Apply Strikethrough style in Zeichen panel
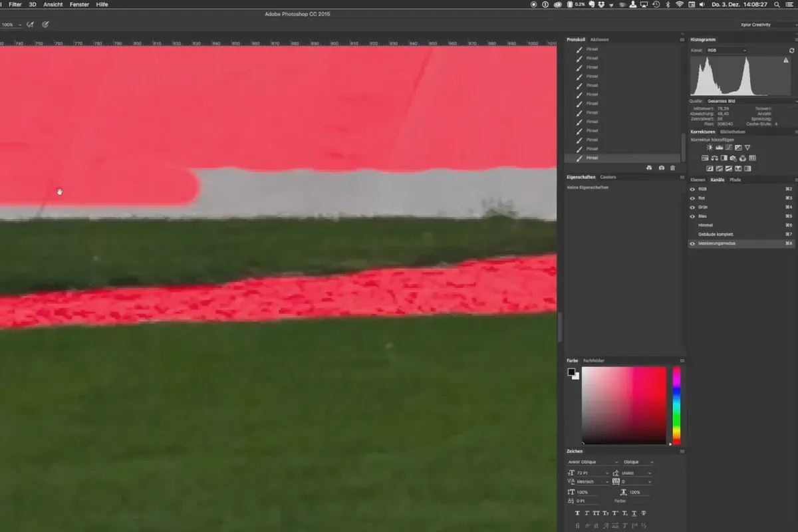The image size is (798, 532). [644, 513]
